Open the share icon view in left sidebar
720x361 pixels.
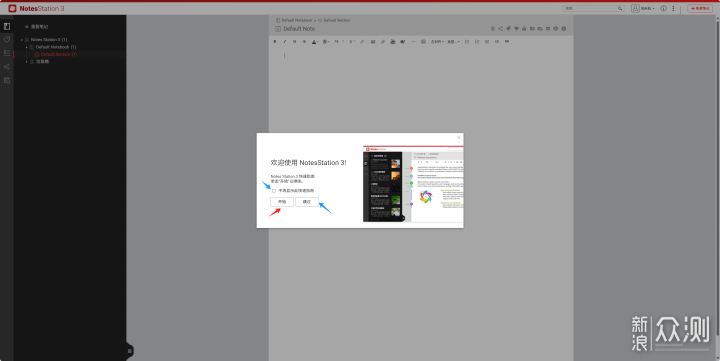click(x=7, y=67)
